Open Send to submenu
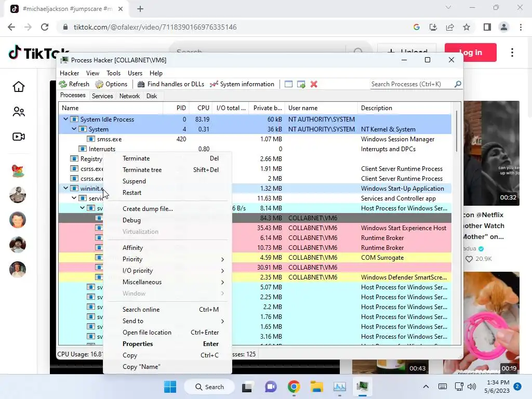This screenshot has width=532, height=399. click(168, 321)
